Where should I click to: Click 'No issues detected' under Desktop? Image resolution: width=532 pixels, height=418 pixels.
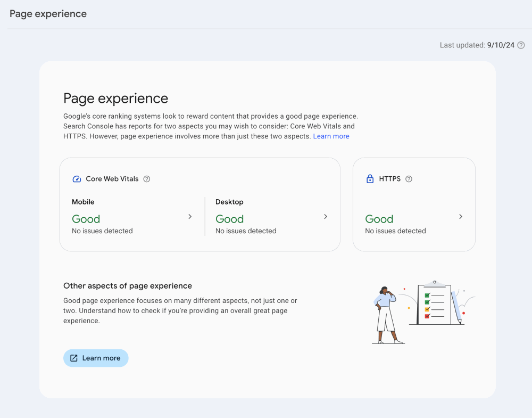pos(246,231)
